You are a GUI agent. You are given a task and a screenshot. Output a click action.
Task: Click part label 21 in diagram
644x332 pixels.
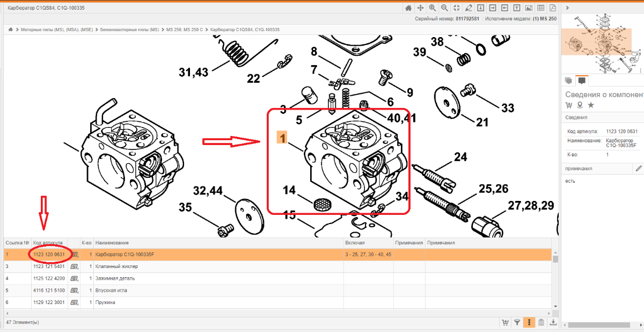click(x=482, y=122)
